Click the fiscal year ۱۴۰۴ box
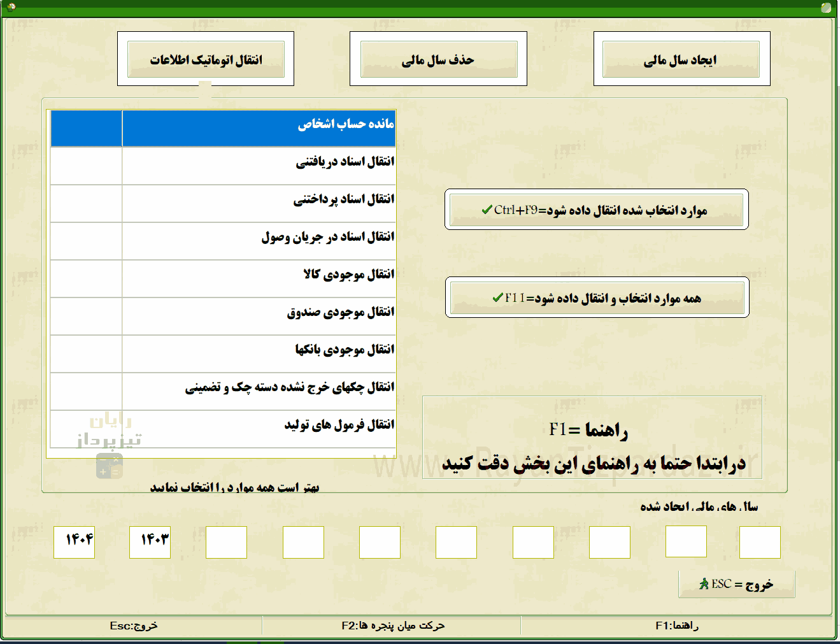The image size is (840, 644). [74, 542]
